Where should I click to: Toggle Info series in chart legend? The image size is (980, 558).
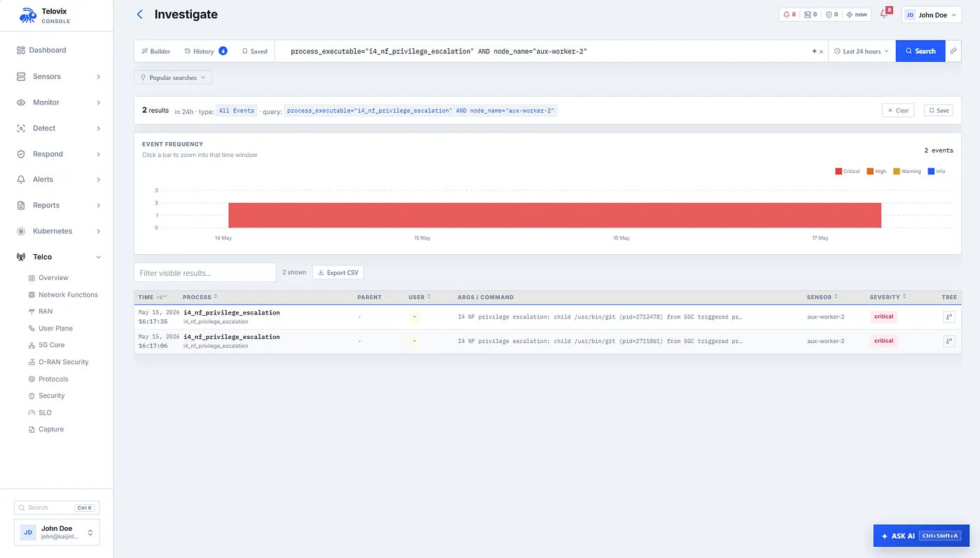coord(937,172)
